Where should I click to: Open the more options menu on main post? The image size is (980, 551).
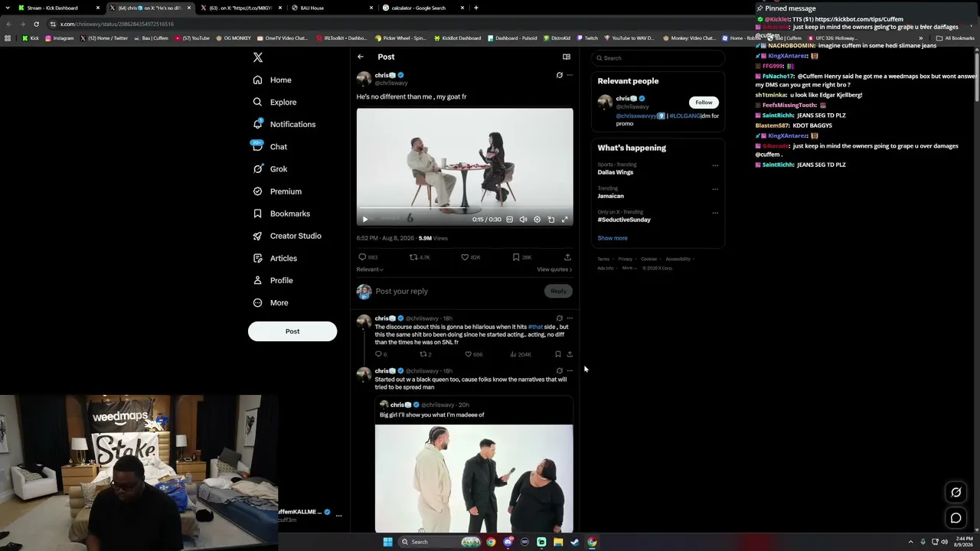click(x=570, y=75)
